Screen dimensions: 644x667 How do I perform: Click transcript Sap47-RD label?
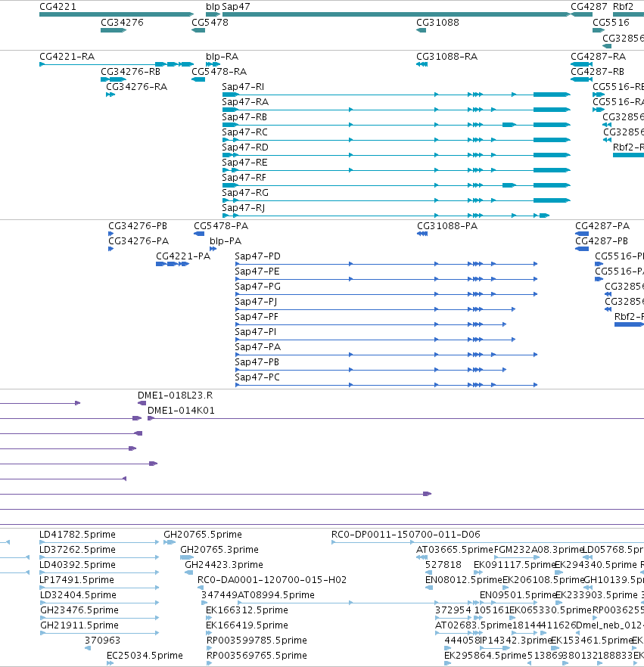click(x=245, y=147)
